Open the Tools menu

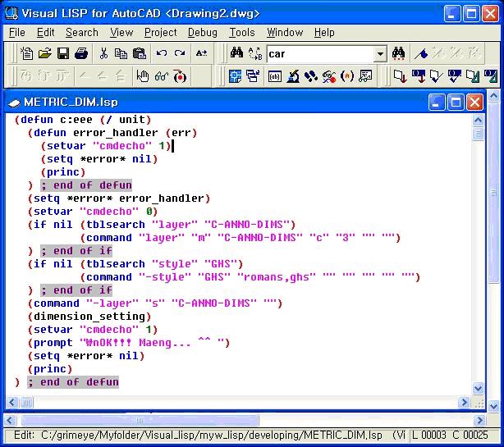(241, 32)
